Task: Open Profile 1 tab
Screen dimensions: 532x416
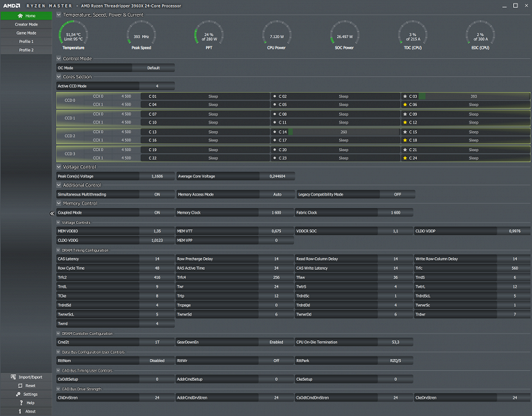Action: coord(26,42)
